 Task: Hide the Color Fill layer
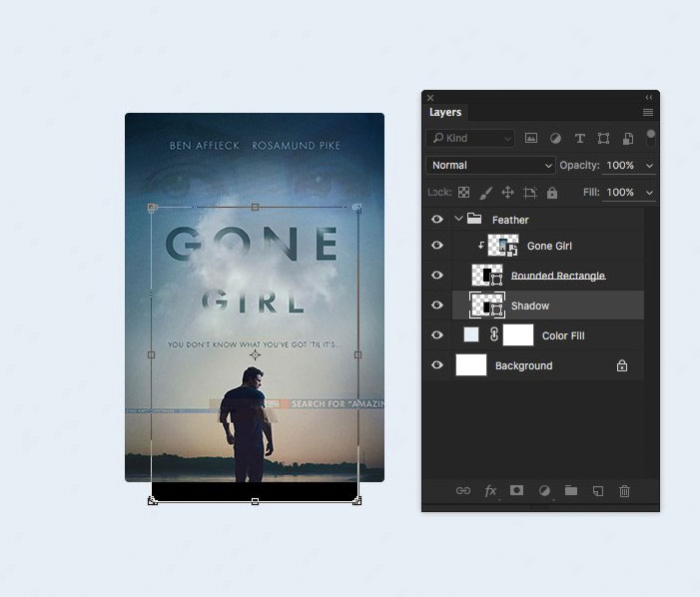(437, 335)
